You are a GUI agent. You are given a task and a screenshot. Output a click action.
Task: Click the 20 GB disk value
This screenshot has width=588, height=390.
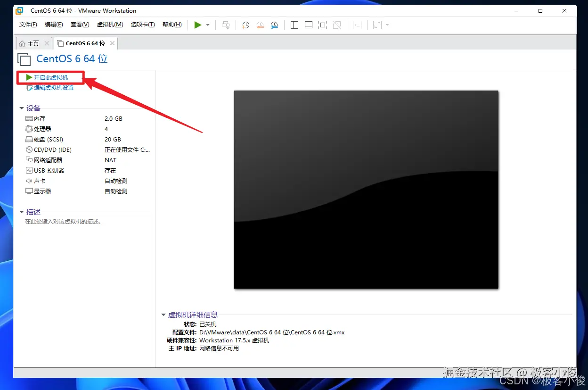113,140
